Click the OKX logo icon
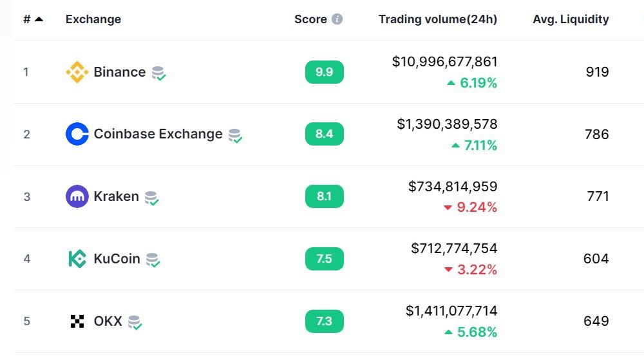 coord(77,321)
